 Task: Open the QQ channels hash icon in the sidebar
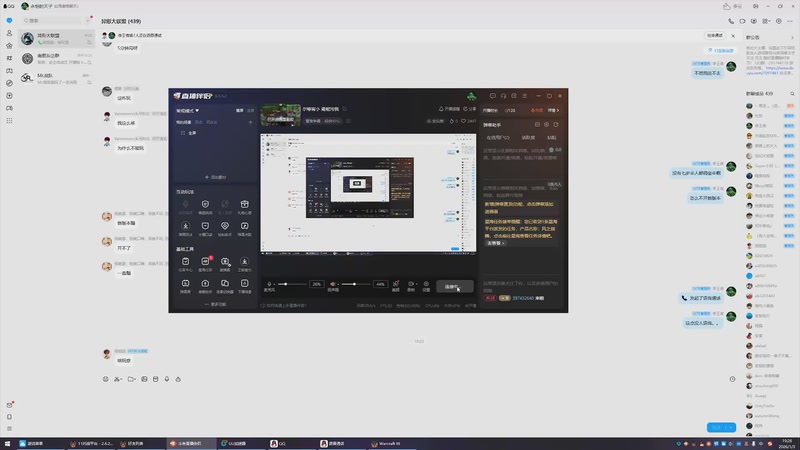pyautogui.click(x=9, y=58)
